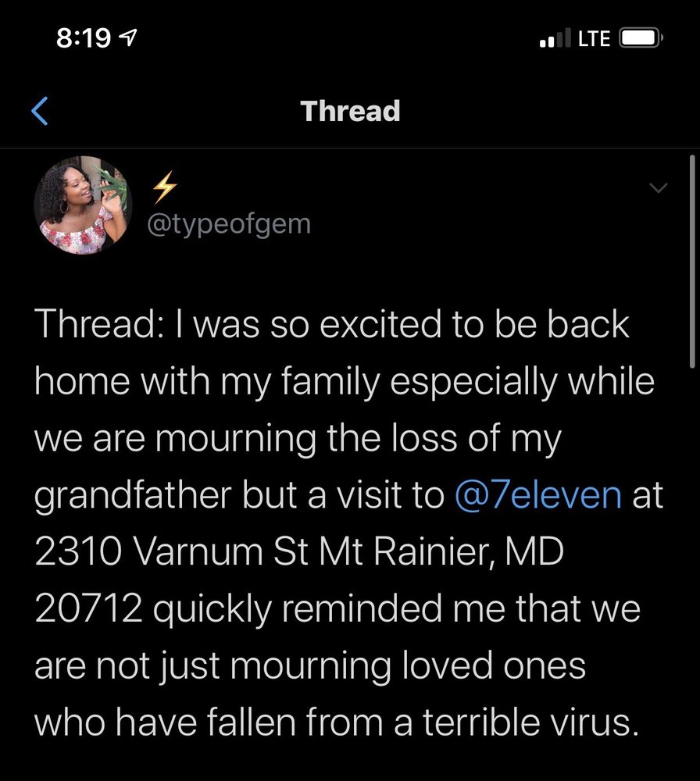Open the author's profile picture
Screen dimensions: 700x781
pyautogui.click(x=83, y=205)
